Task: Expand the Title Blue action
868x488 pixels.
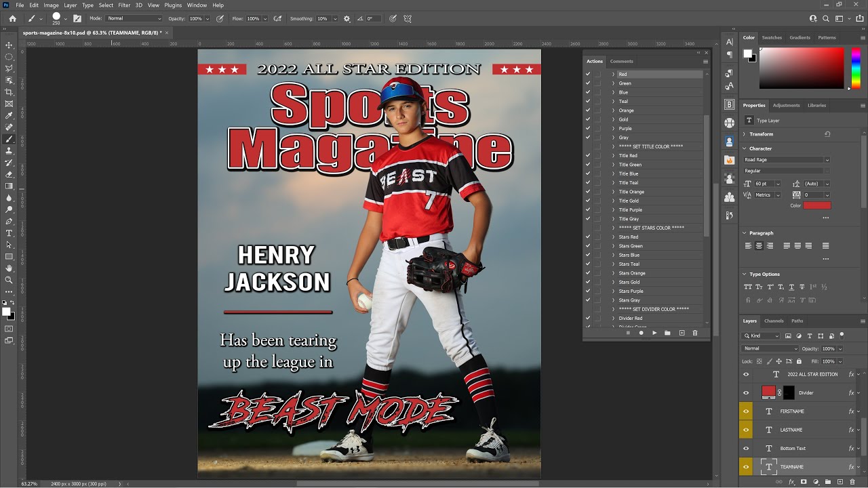Action: tap(613, 174)
